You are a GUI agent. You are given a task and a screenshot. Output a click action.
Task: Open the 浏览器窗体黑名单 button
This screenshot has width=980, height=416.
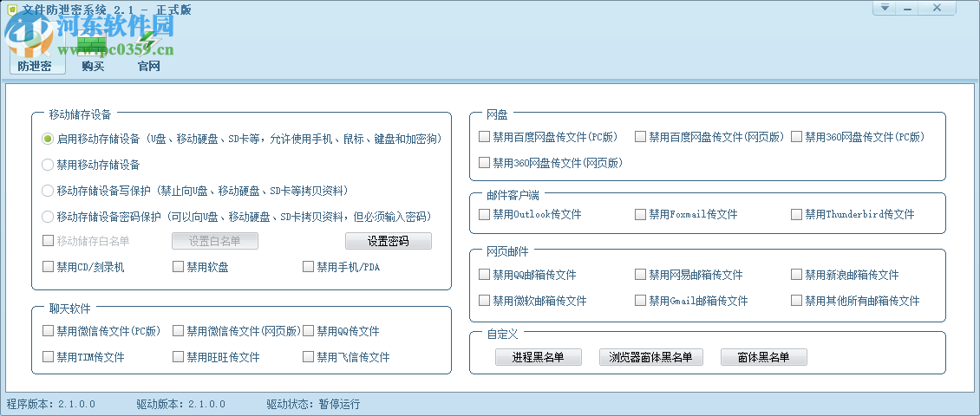click(x=650, y=357)
